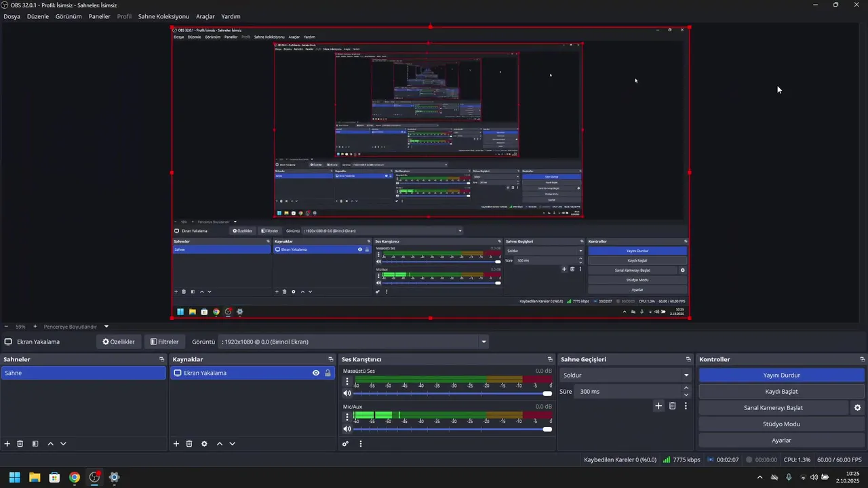
Task: Undock the Kontroller panel
Action: pyautogui.click(x=863, y=359)
